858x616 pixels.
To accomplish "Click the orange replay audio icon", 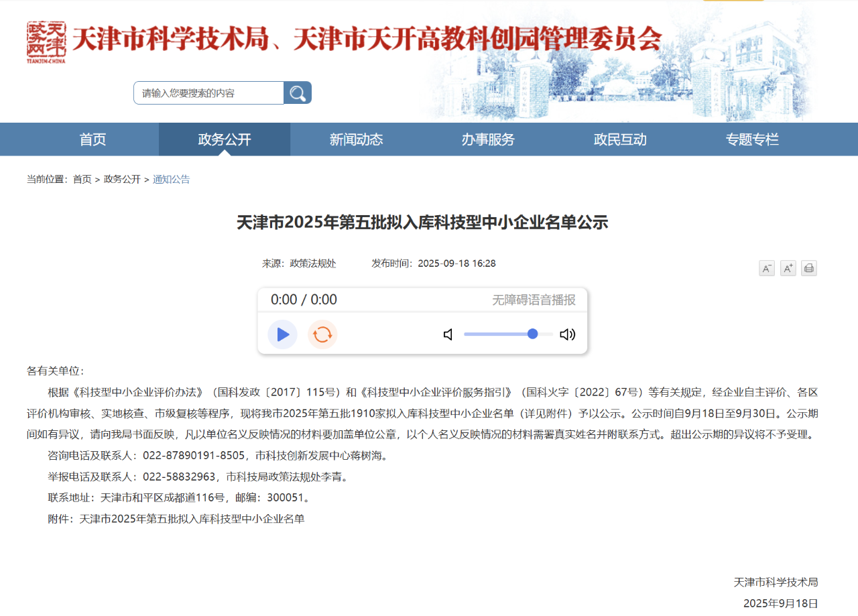I will tap(322, 334).
